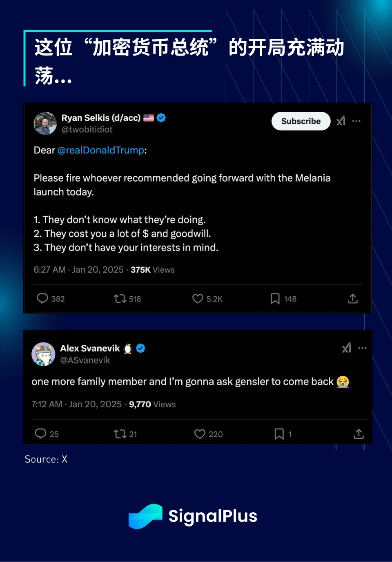This screenshot has height=562, width=392.
Task: Reply to Ryan Selkis's tweet with 382 comments
Action: click(x=42, y=298)
